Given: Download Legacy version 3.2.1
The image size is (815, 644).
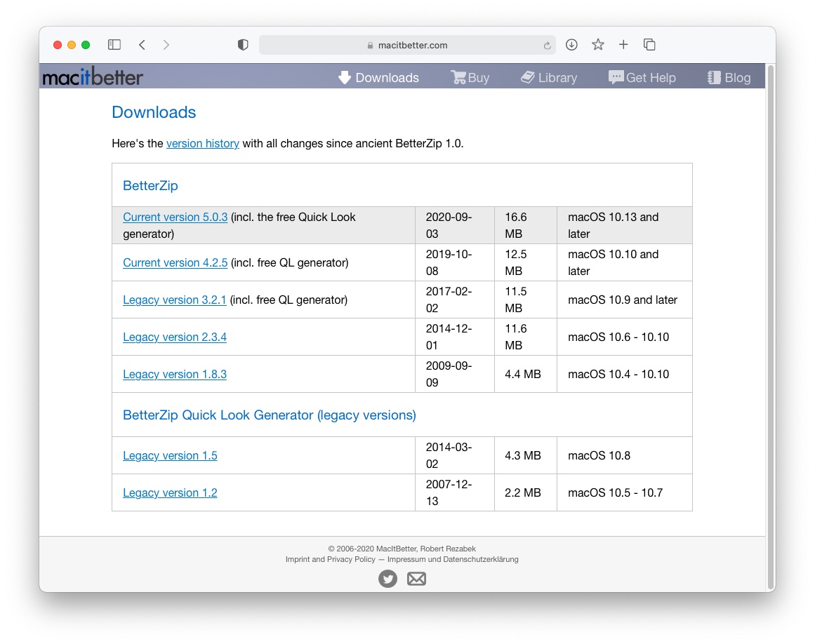Looking at the screenshot, I should [x=175, y=300].
